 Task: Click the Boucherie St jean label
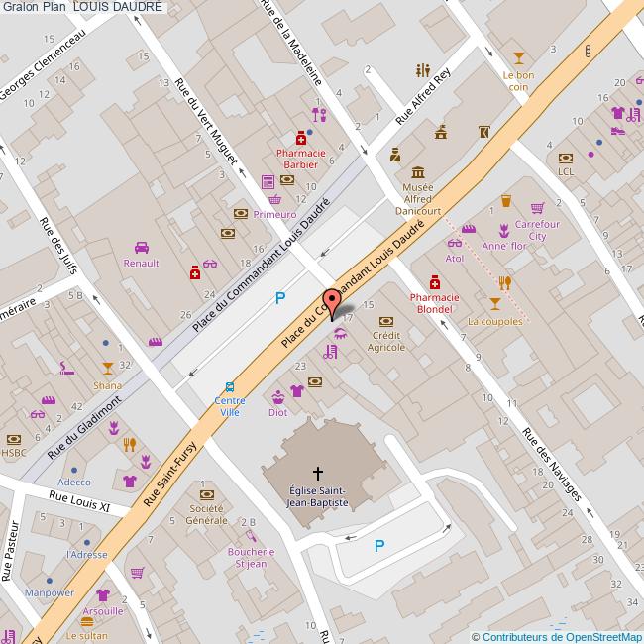[x=250, y=558]
